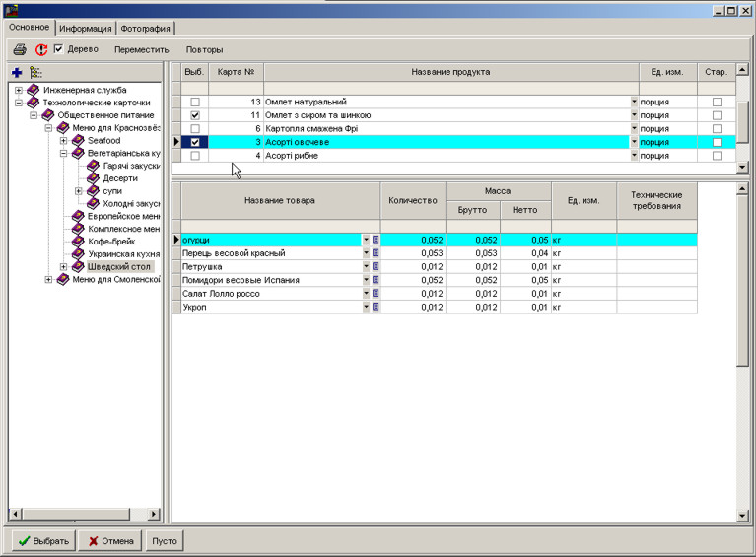Click the printer icon in the toolbar
The image size is (756, 557).
click(x=19, y=49)
